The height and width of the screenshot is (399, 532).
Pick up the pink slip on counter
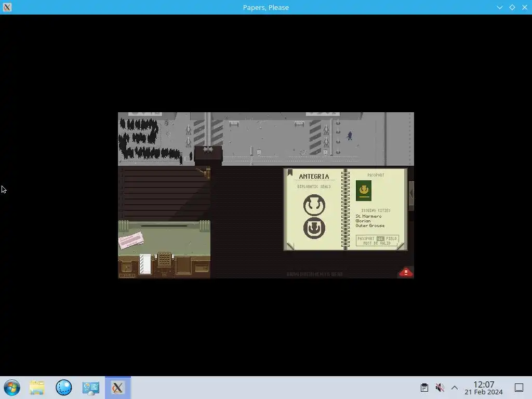[131, 240]
